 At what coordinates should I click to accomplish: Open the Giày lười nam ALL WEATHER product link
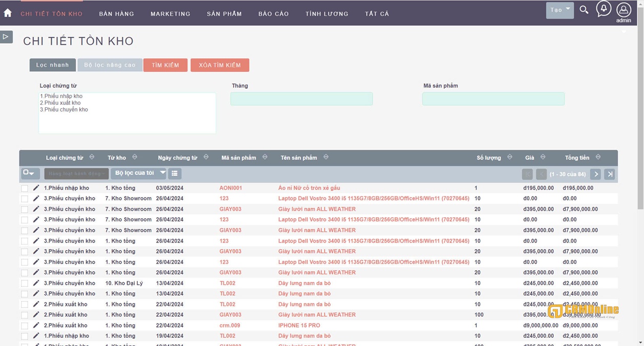[316, 209]
